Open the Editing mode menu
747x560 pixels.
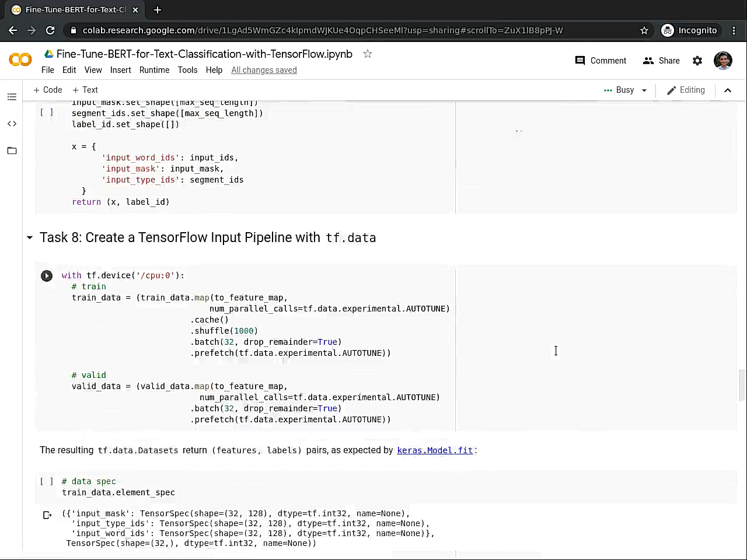pos(686,90)
